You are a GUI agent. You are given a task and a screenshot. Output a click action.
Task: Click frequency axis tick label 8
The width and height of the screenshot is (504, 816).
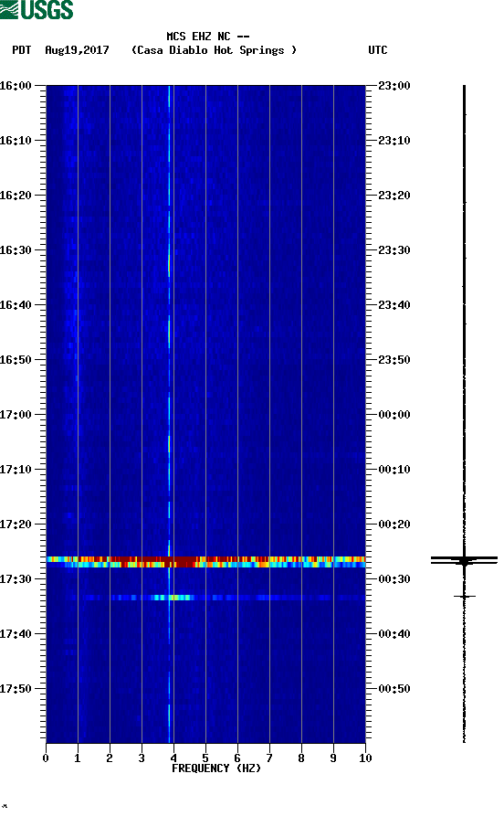click(301, 758)
